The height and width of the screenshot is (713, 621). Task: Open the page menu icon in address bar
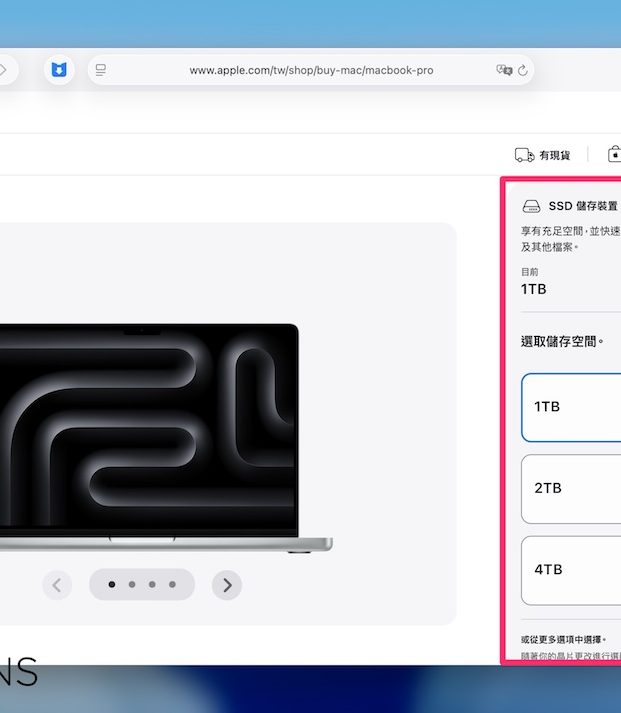click(x=100, y=70)
